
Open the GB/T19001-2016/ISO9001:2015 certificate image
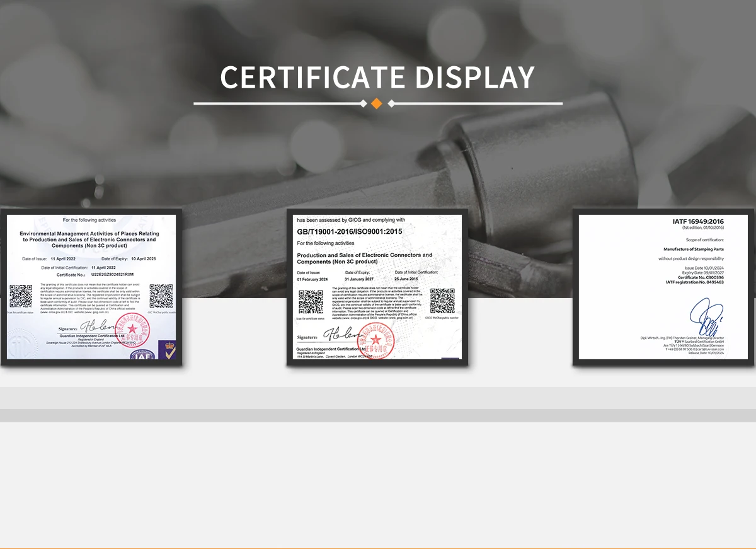tap(377, 287)
